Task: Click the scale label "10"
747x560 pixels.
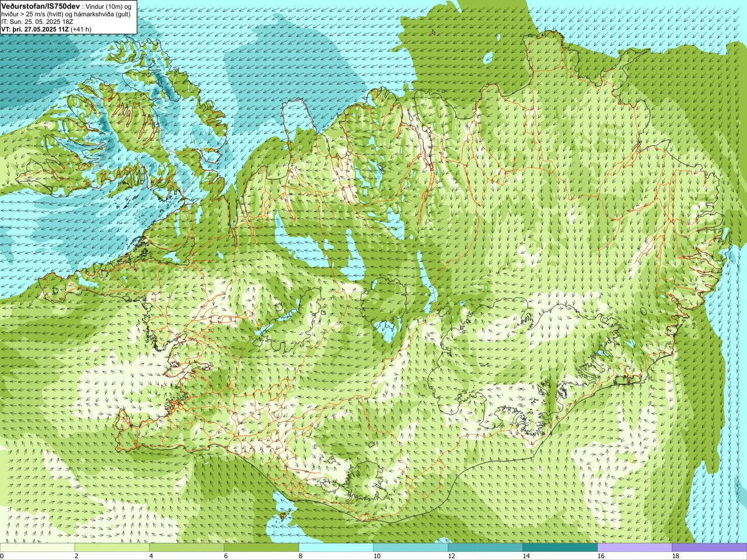Action: coord(377,556)
